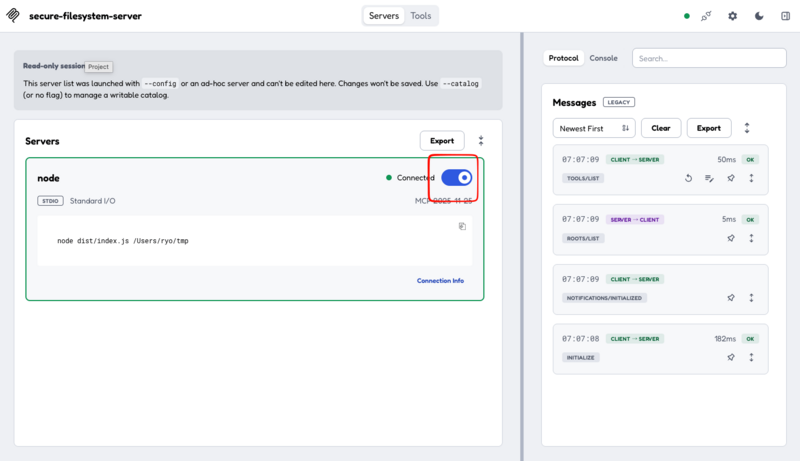Click the LEGACY badge next to Messages
The width and height of the screenshot is (800, 461).
(x=619, y=102)
